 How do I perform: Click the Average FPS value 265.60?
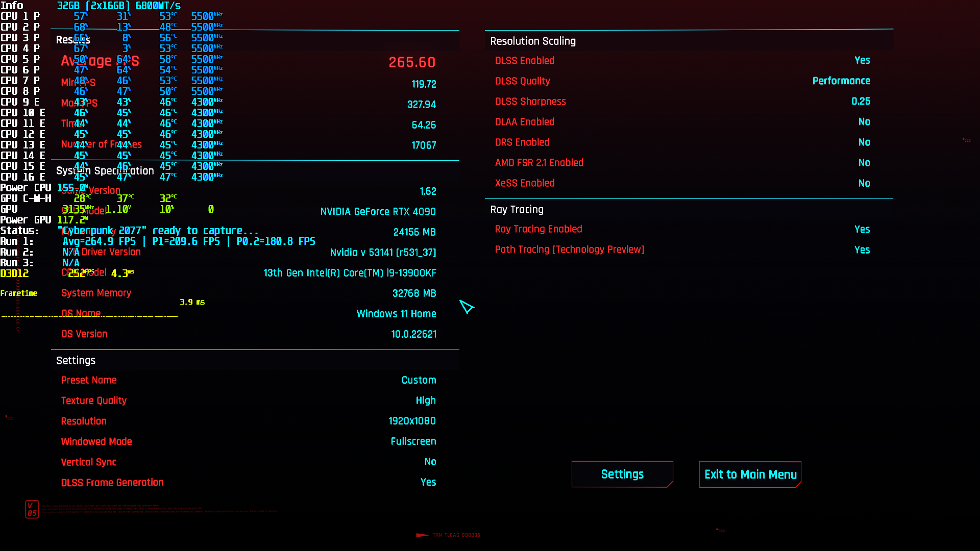coord(412,62)
